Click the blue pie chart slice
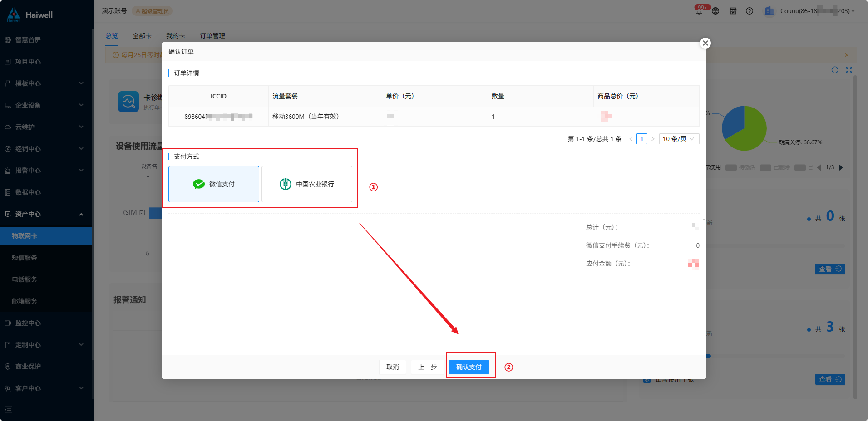868x421 pixels. pyautogui.click(x=734, y=121)
